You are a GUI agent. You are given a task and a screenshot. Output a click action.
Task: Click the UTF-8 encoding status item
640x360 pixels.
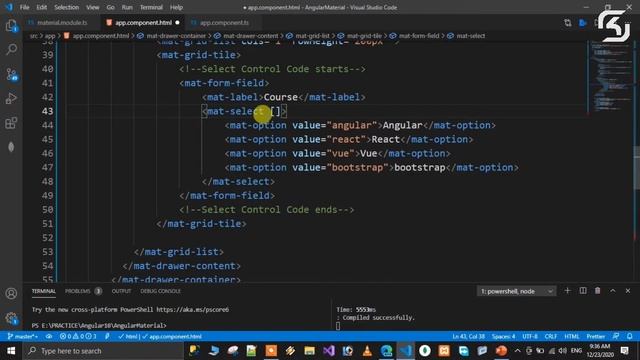[x=530, y=336]
